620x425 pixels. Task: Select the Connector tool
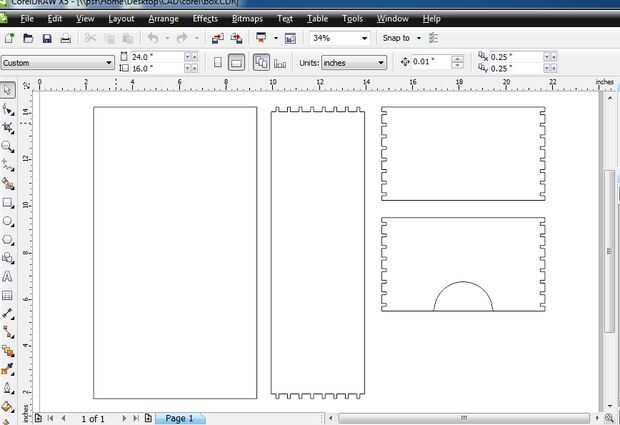point(8,332)
